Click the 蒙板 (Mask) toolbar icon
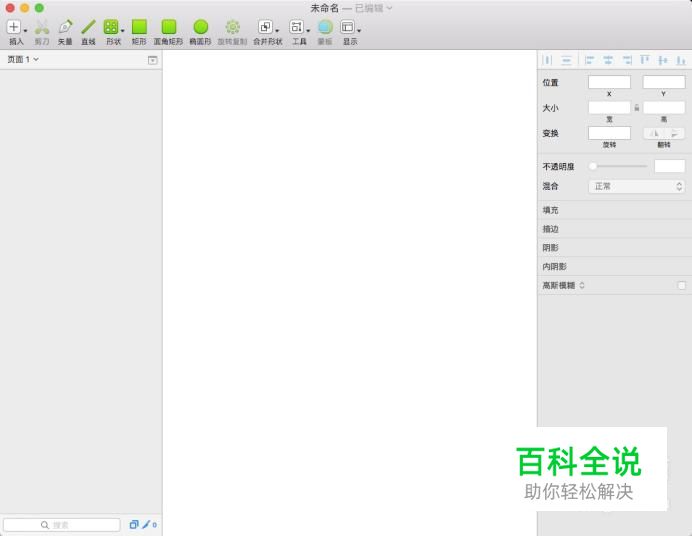Viewport: 692px width, 536px height. coord(325,27)
